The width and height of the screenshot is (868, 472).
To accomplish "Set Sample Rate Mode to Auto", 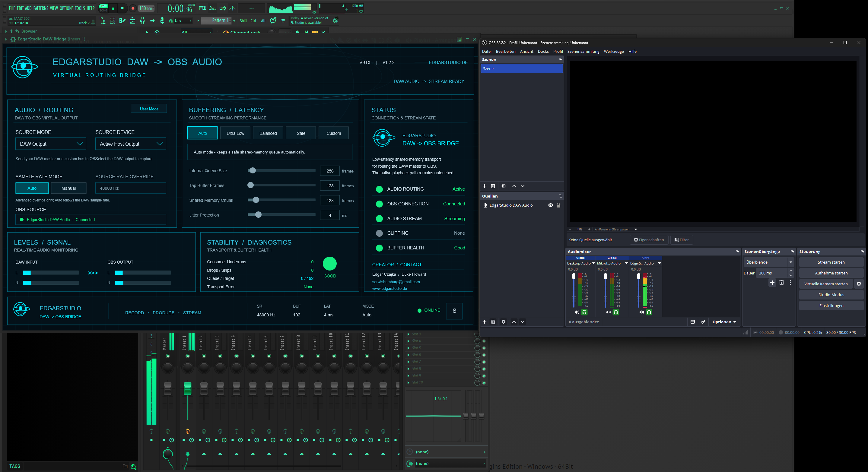I will click(x=32, y=188).
